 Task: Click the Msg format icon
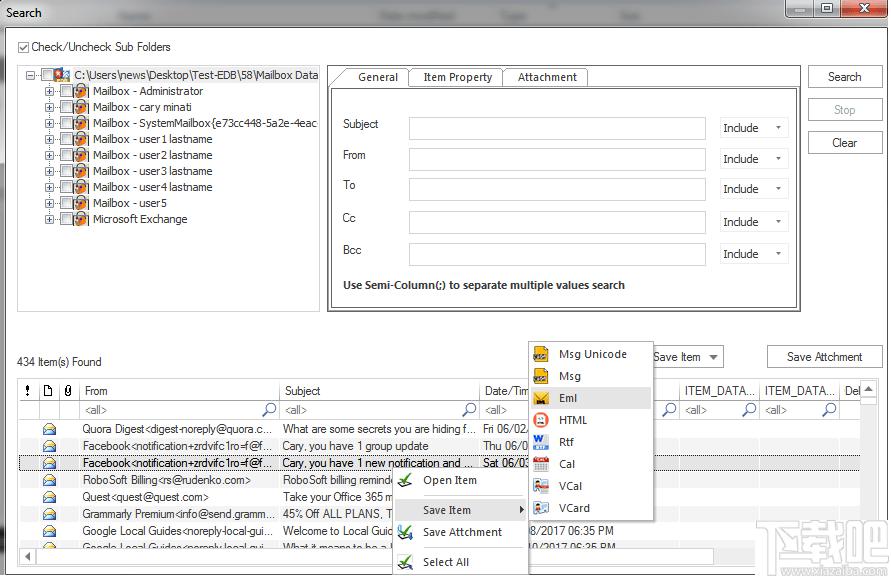pyautogui.click(x=540, y=376)
